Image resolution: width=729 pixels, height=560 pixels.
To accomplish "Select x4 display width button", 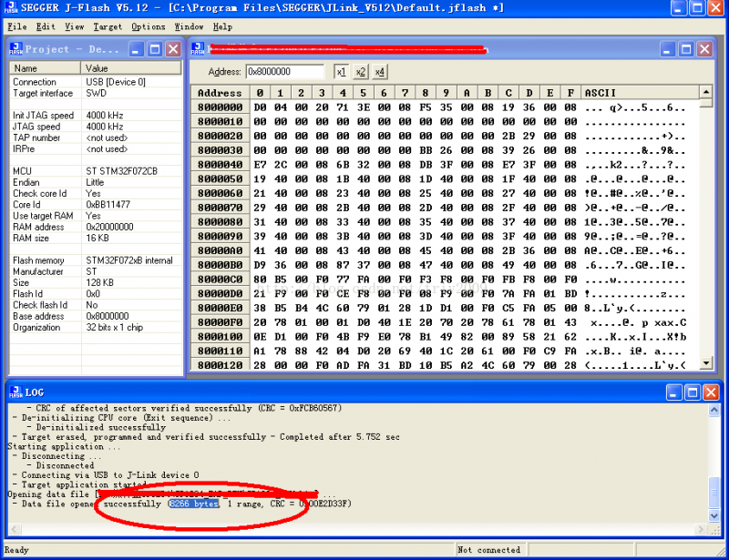I will tap(380, 72).
